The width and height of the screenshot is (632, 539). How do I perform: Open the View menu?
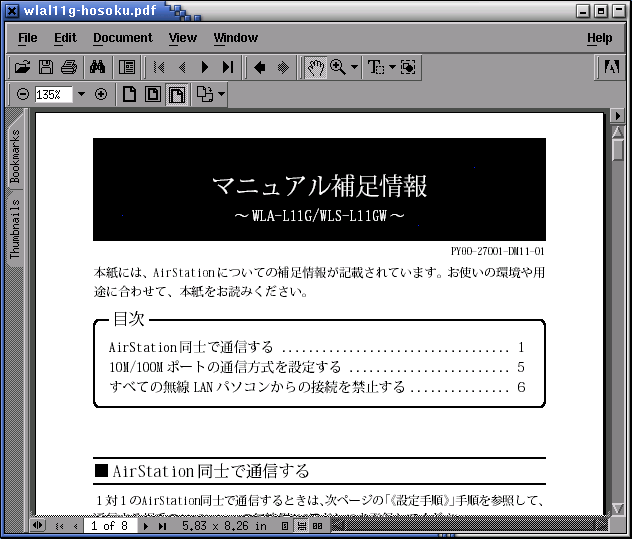[183, 38]
